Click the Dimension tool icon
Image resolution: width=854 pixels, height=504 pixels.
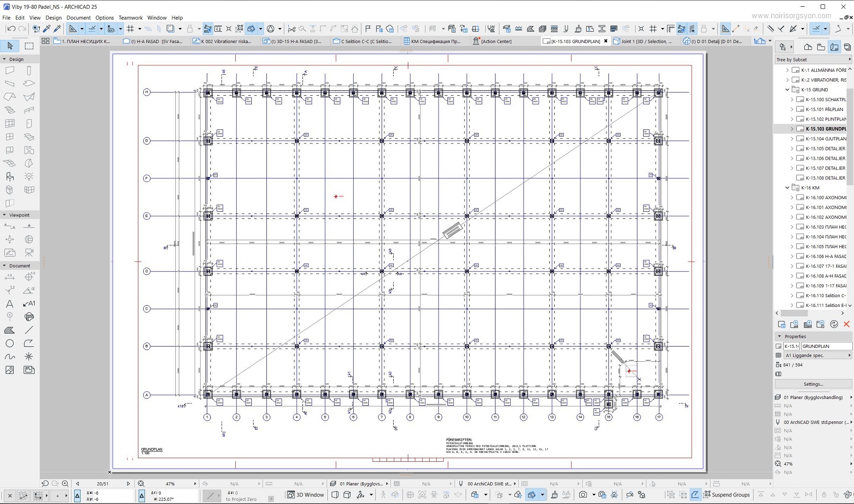10,277
